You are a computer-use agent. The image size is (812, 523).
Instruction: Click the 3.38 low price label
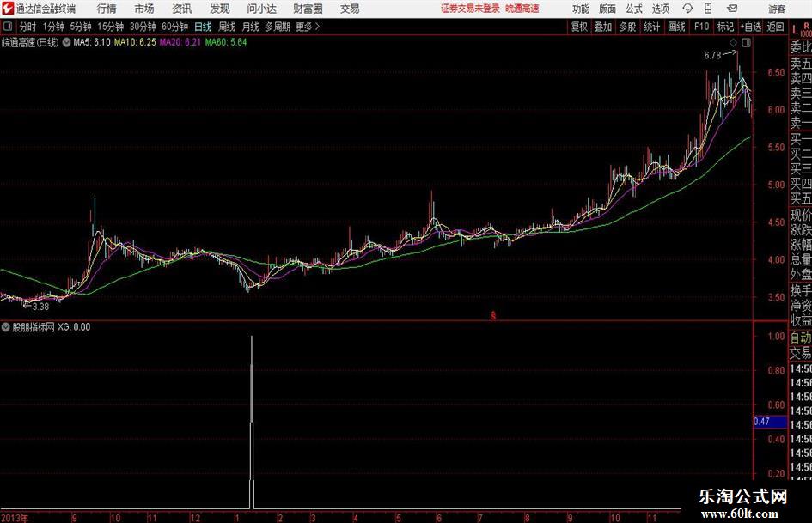point(40,307)
